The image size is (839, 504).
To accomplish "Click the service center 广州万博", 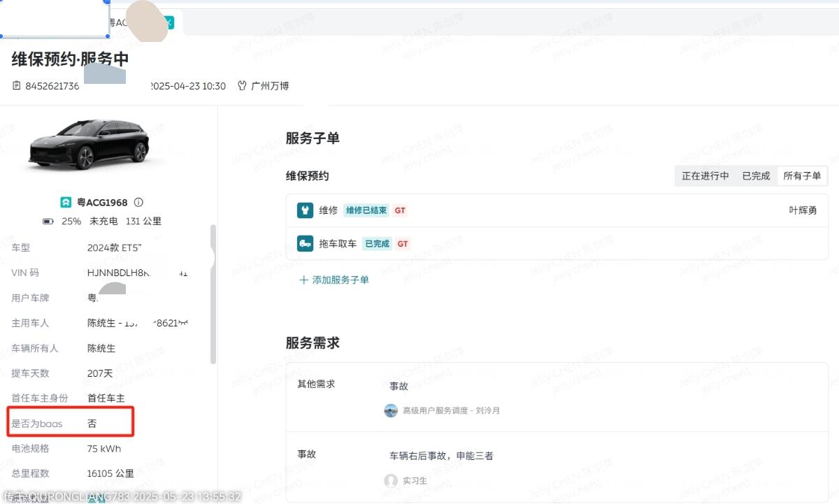I will tap(270, 86).
